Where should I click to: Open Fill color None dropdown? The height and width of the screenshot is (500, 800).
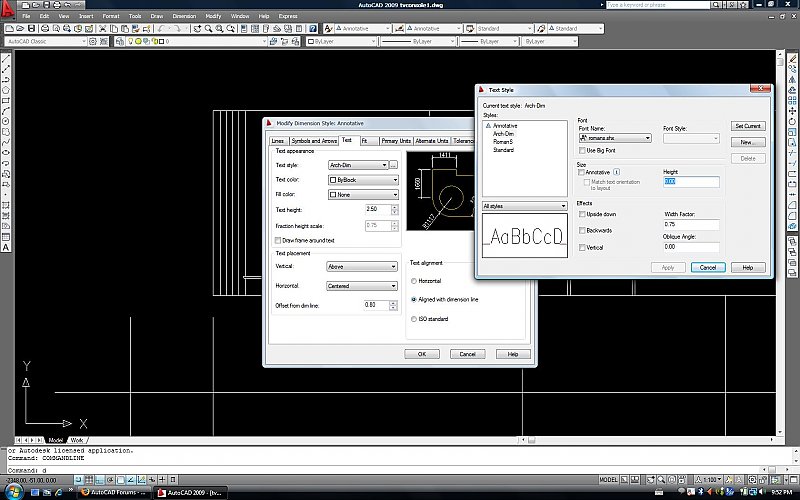click(x=363, y=194)
